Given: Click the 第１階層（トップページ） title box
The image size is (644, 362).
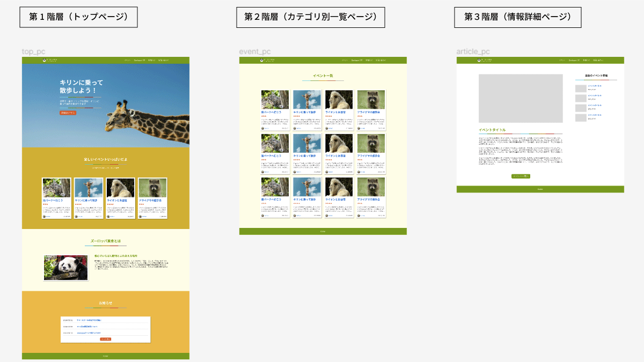Looking at the screenshot, I should (x=79, y=17).
